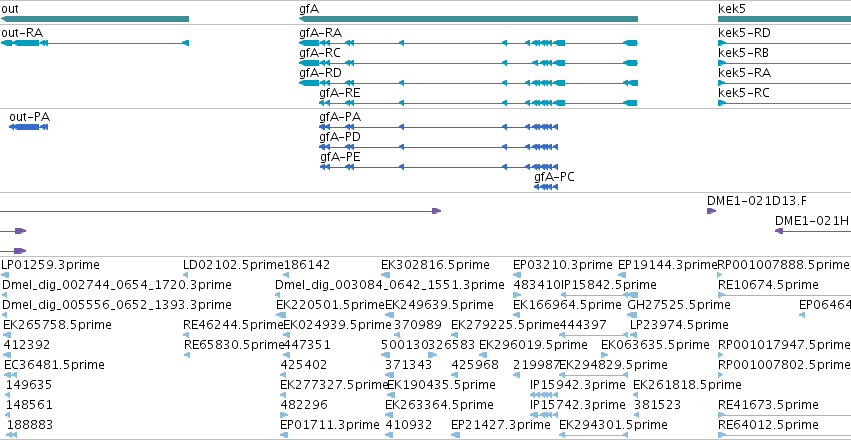The width and height of the screenshot is (851, 440).
Task: Open the gfA-RA transcript label
Action: click(320, 33)
